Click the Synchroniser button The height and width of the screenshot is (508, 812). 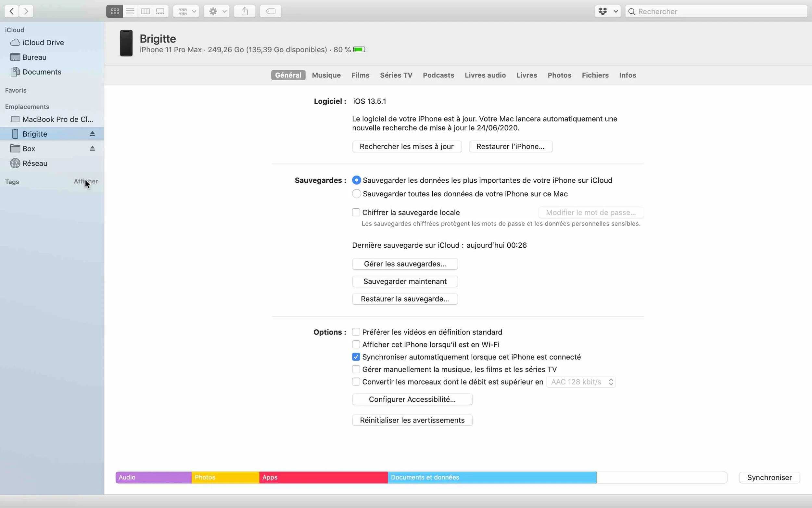coord(769,477)
